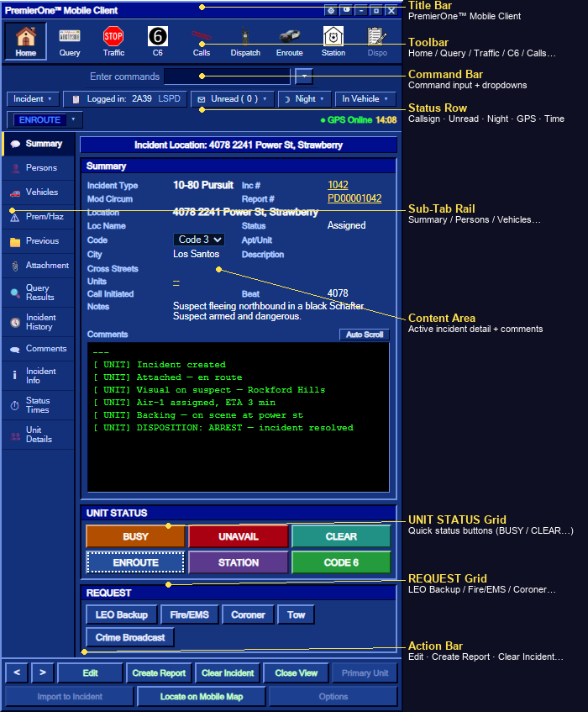This screenshot has height=712, width=588.
Task: Click the Traffic stop sign icon
Action: pos(113,36)
